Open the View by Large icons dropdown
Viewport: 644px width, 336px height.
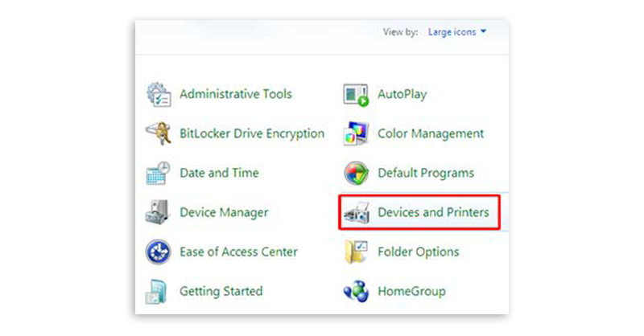456,32
